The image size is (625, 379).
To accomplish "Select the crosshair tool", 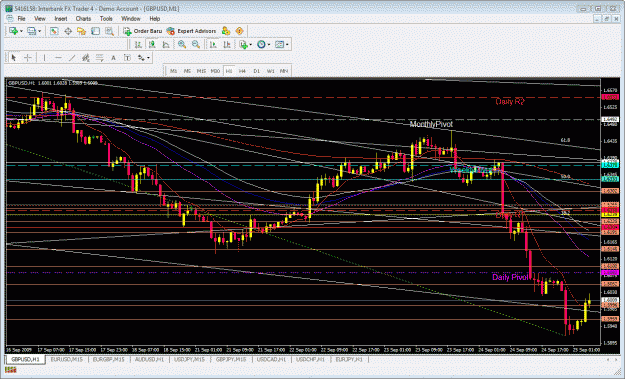I will pos(28,58).
